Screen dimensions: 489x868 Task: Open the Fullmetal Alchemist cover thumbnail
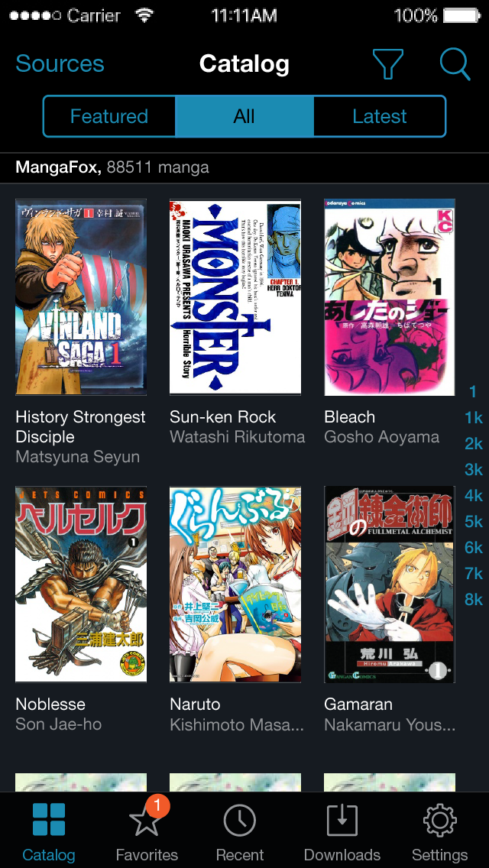point(390,585)
